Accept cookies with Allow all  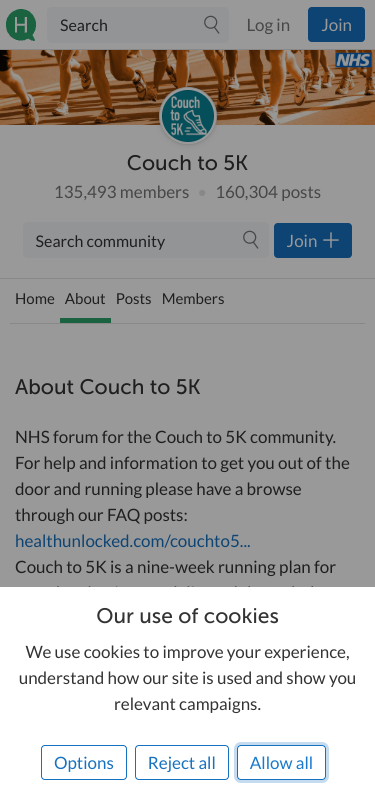pos(281,762)
